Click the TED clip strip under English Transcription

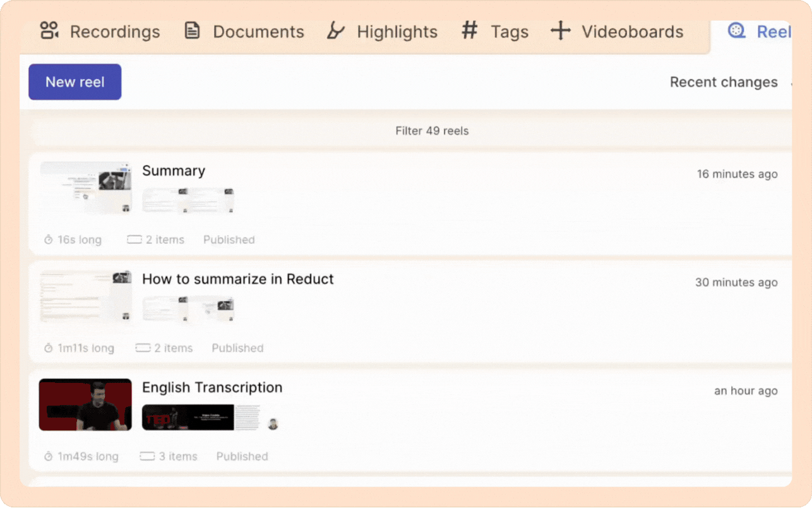pos(188,418)
